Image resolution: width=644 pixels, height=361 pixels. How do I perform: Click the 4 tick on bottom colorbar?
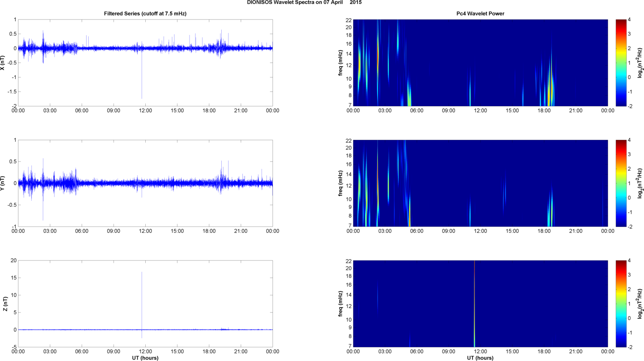(629, 260)
